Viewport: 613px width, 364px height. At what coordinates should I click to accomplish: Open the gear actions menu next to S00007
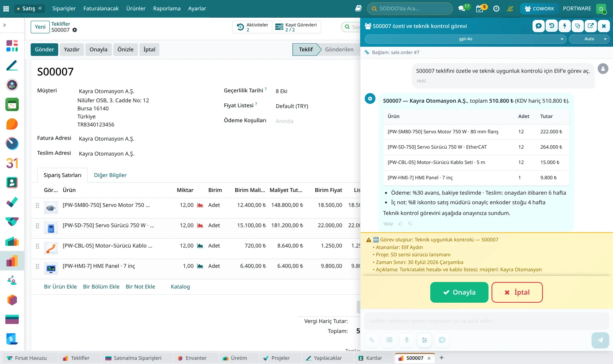pos(75,30)
